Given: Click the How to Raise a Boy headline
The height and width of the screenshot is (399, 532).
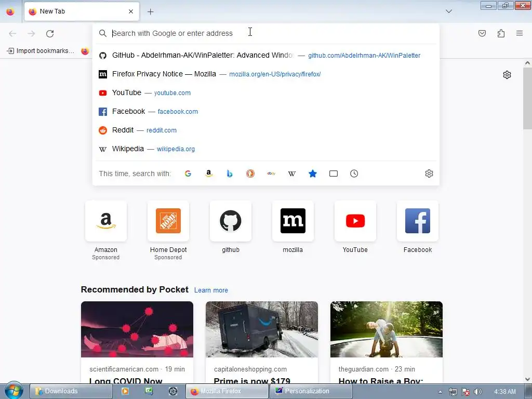Looking at the screenshot, I should [x=381, y=381].
